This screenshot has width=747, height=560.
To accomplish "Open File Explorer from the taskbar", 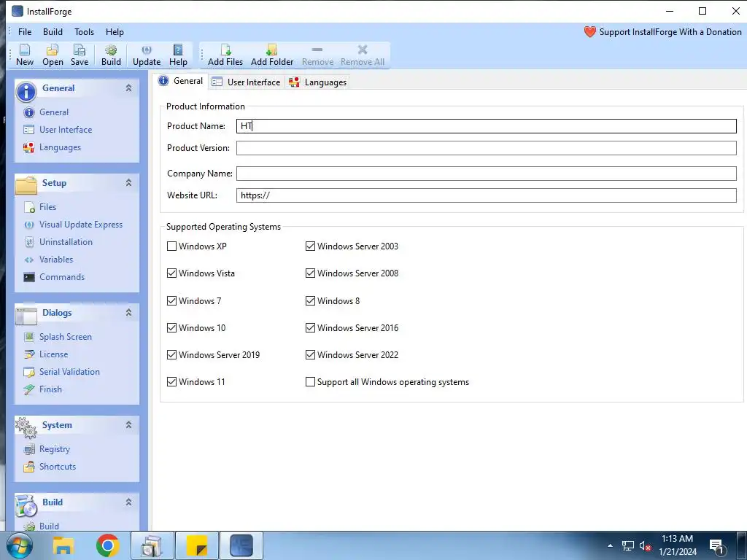I will tap(63, 545).
